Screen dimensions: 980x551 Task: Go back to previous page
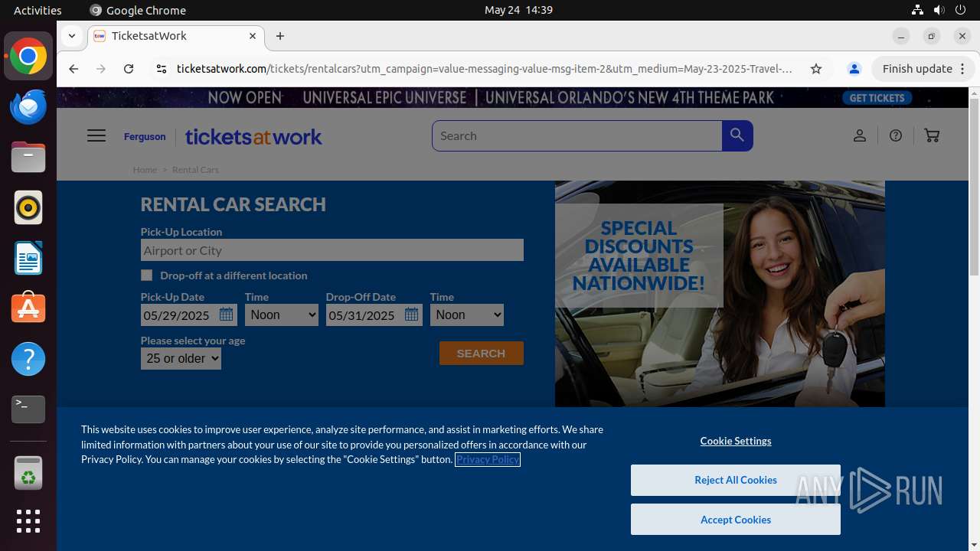pyautogui.click(x=73, y=69)
